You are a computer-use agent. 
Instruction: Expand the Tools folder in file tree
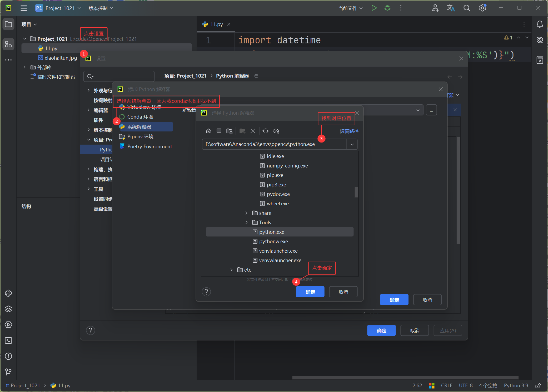(x=246, y=222)
